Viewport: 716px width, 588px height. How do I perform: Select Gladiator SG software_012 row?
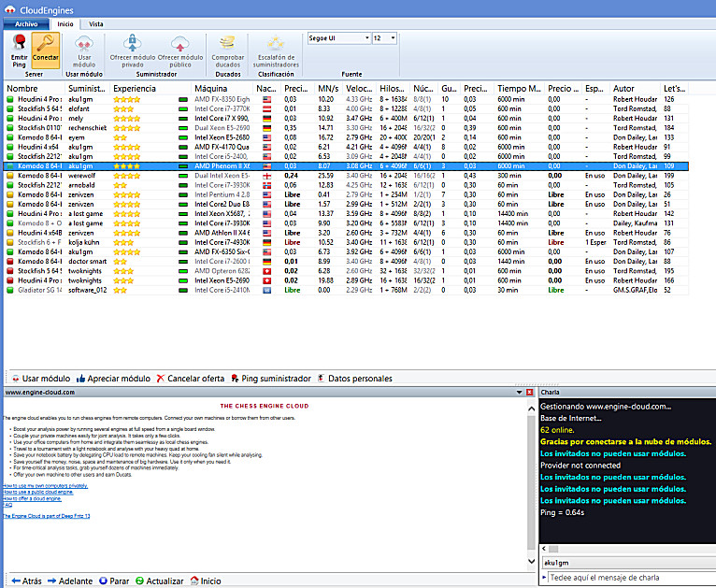(x=346, y=290)
